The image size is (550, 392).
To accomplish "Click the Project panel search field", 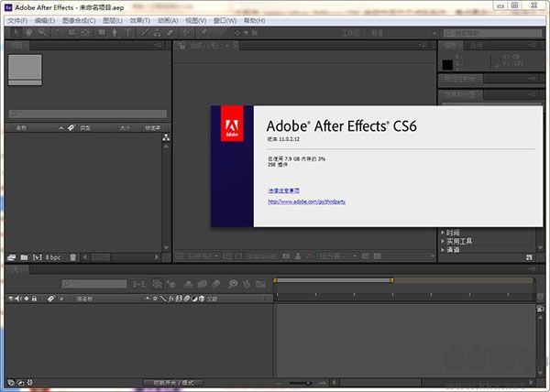I will [87, 114].
